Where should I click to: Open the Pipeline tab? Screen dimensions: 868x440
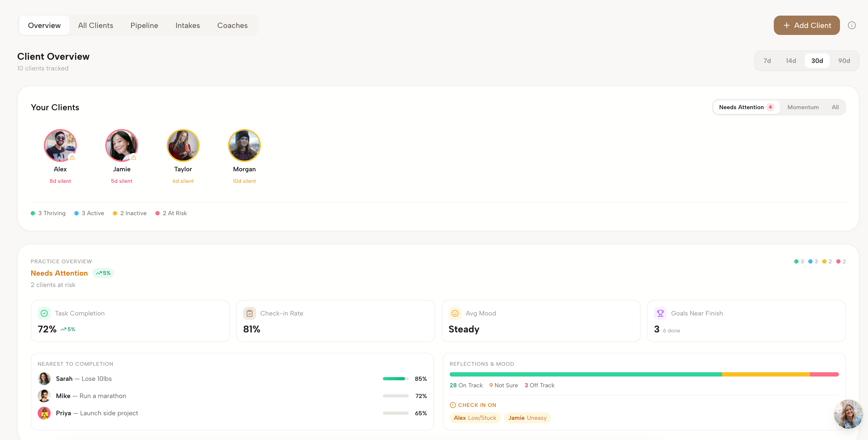(x=144, y=25)
